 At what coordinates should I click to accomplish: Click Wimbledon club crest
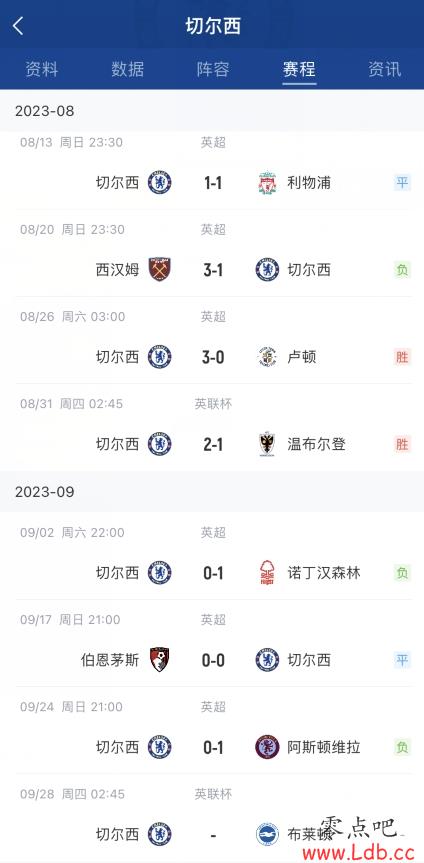[267, 444]
